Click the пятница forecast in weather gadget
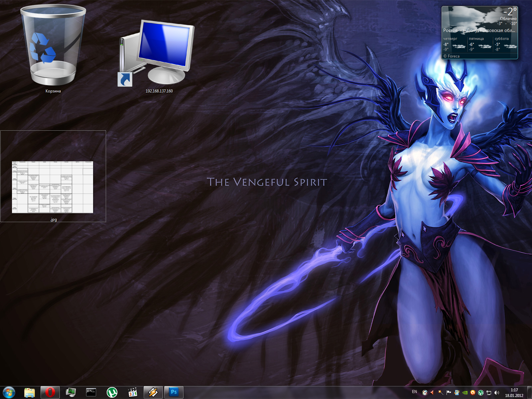 click(x=480, y=44)
